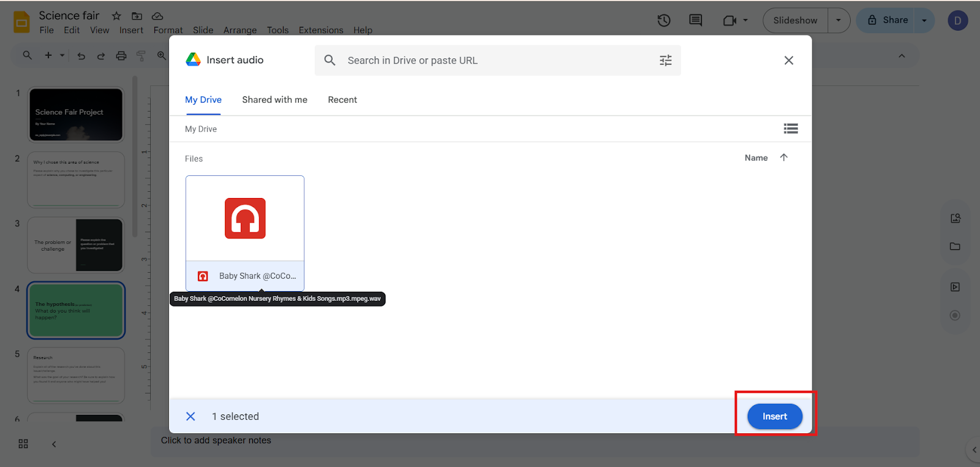Click the blue Insert button
Screen dimensions: 980x467
point(775,416)
